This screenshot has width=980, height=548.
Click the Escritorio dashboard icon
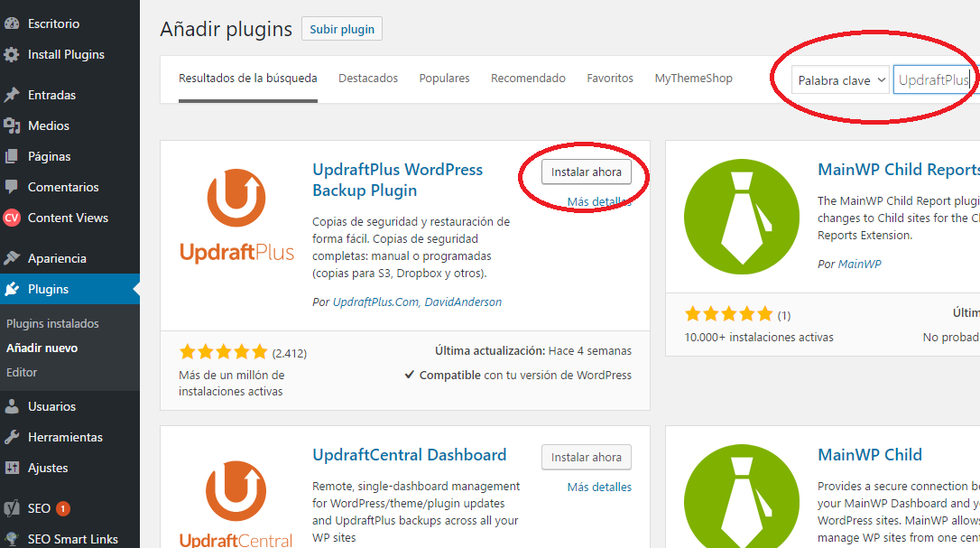[11, 23]
